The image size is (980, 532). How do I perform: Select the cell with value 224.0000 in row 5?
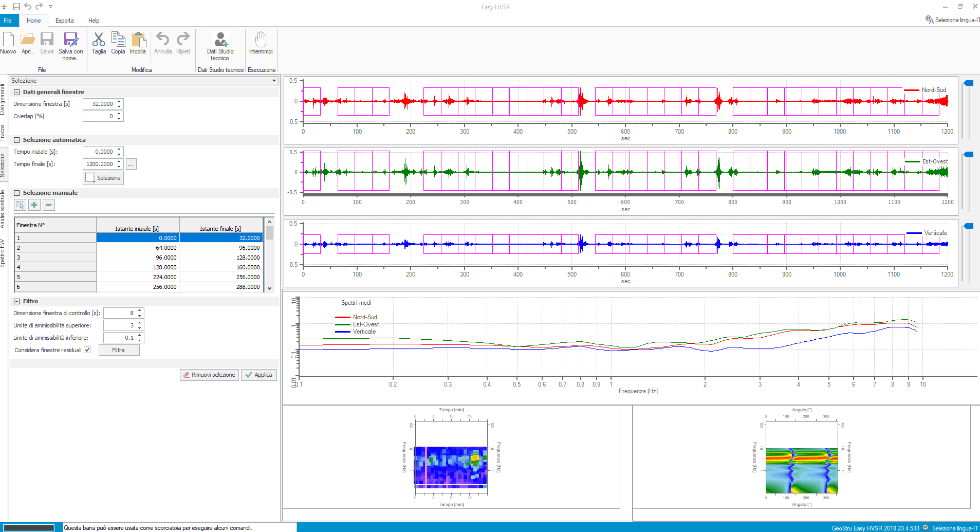[x=138, y=277]
